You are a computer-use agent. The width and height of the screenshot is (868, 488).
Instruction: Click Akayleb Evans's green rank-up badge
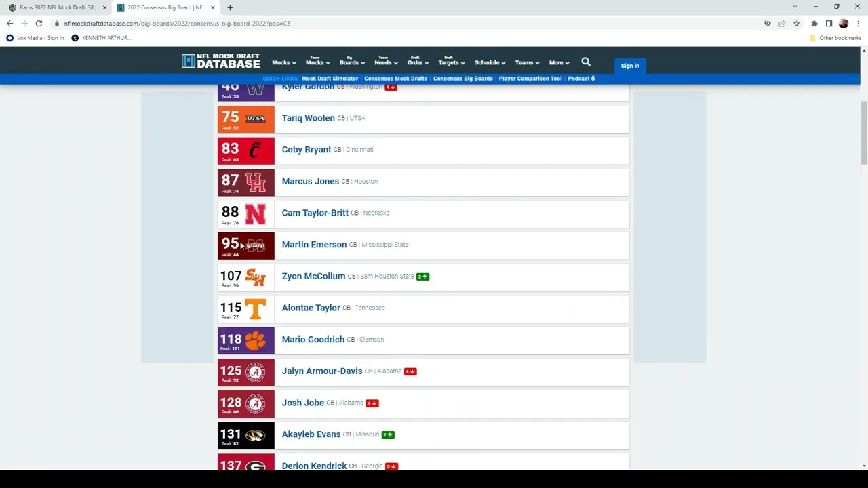pos(388,435)
